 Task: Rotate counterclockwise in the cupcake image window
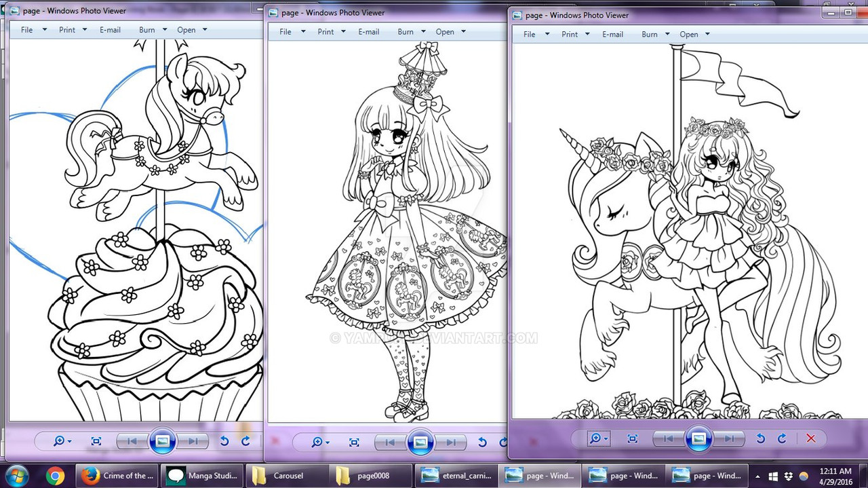point(224,441)
